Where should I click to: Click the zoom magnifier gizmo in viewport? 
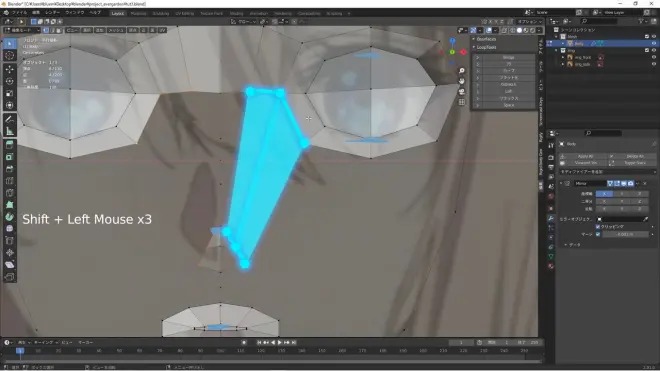tap(462, 71)
